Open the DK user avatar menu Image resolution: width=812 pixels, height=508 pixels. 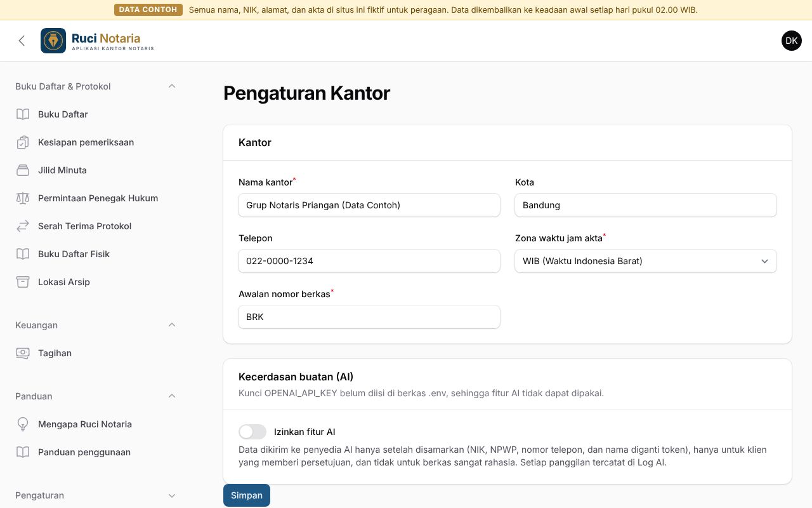[792, 41]
